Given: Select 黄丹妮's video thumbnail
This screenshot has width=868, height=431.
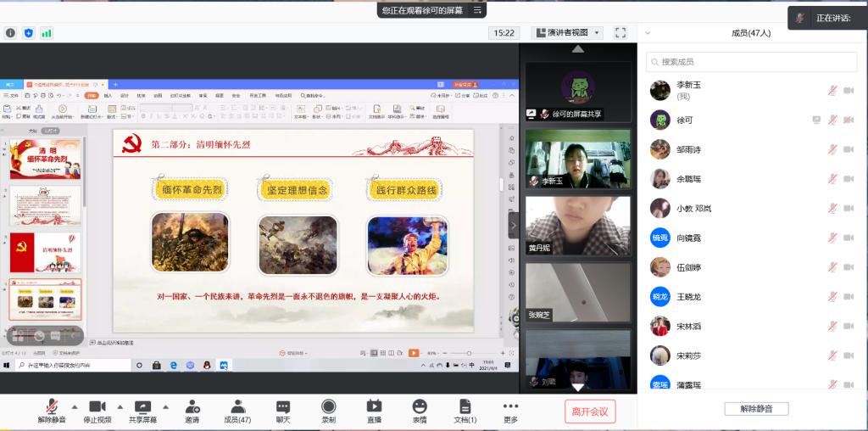Looking at the screenshot, I should click(x=578, y=226).
